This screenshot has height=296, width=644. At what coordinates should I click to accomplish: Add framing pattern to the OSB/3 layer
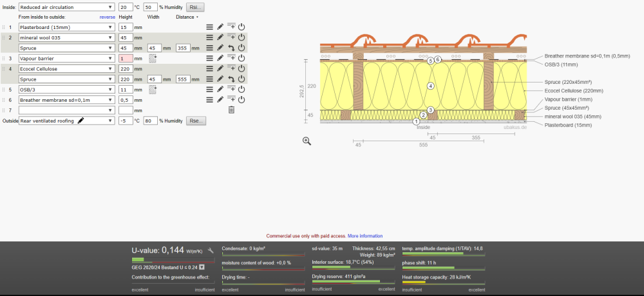pyautogui.click(x=153, y=89)
